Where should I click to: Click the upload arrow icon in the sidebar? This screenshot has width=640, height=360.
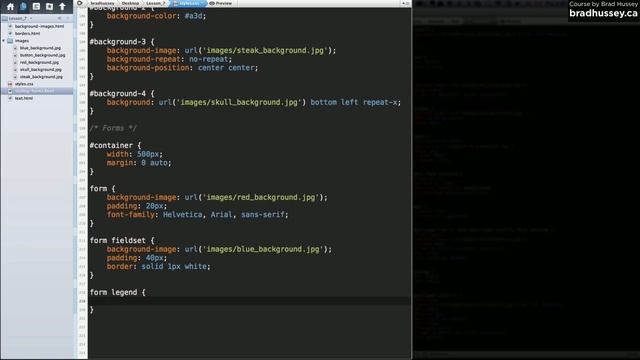tap(62, 7)
